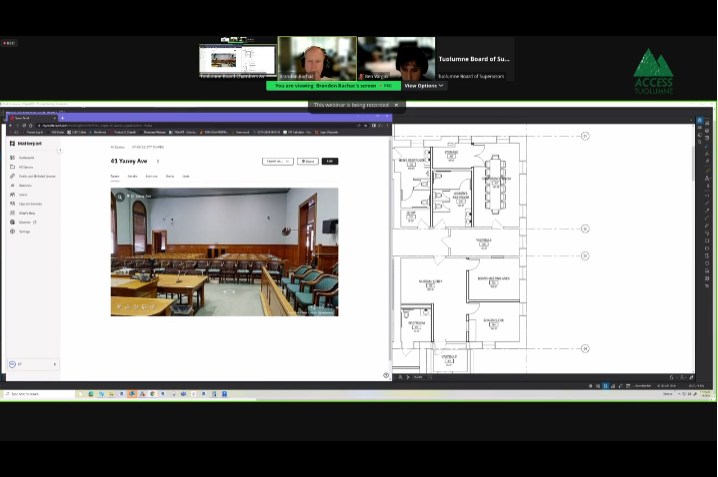Screen dimensions: 718x477
Task: Click the Share button
Action: [x=307, y=161]
